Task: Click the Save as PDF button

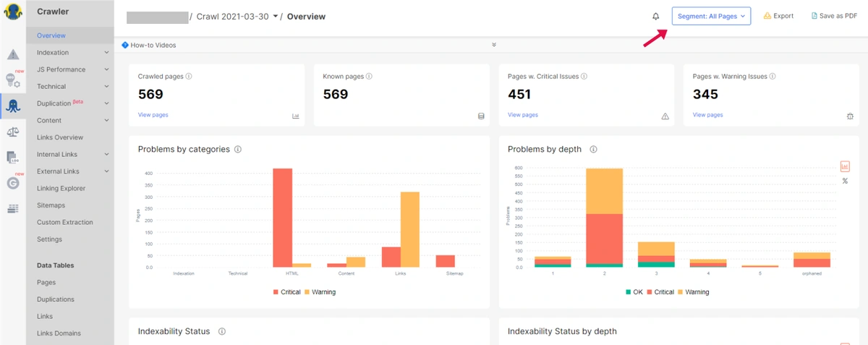Action: (x=834, y=16)
